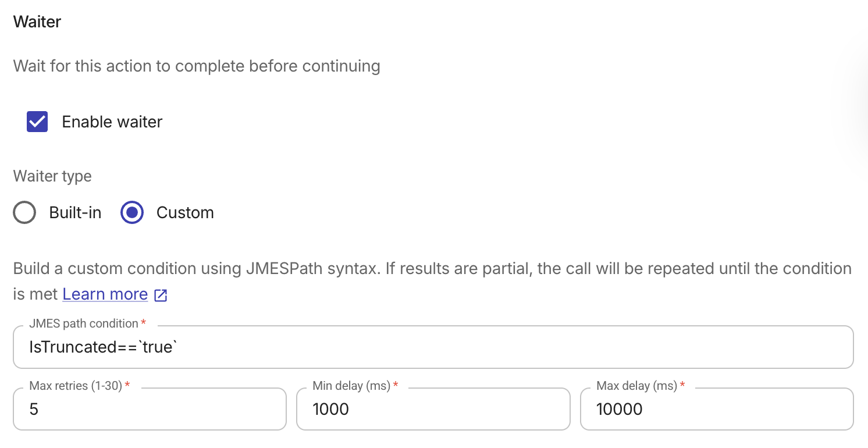
Task: Click the "Waiter type" label
Action: pyautogui.click(x=52, y=176)
